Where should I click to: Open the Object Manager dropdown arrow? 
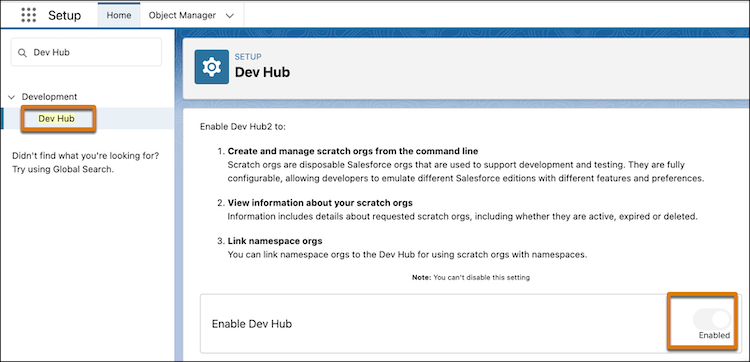tap(230, 15)
